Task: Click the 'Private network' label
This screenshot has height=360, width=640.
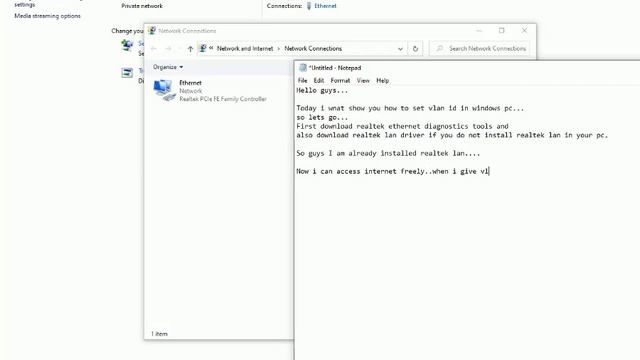Action: [x=142, y=6]
